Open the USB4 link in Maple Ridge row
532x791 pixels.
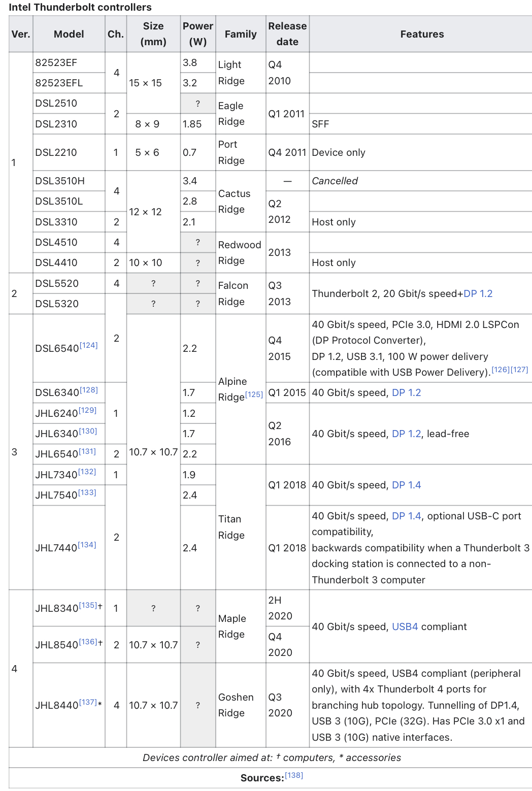click(405, 627)
